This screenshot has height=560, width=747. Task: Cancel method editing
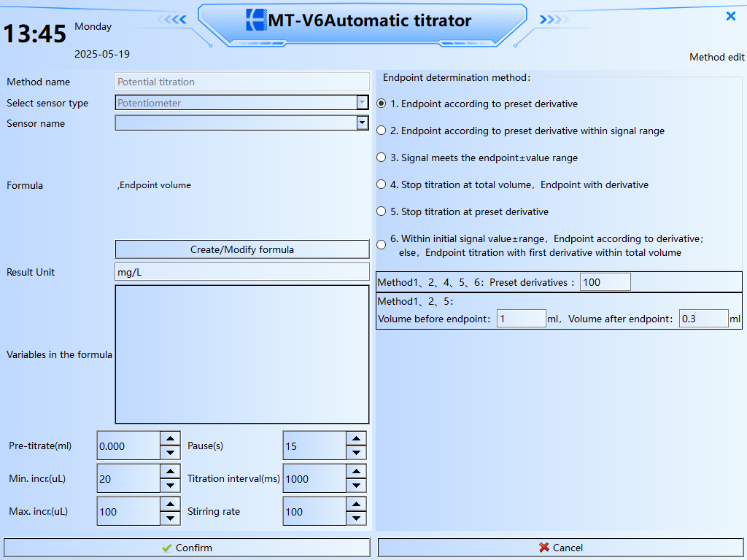tap(560, 548)
